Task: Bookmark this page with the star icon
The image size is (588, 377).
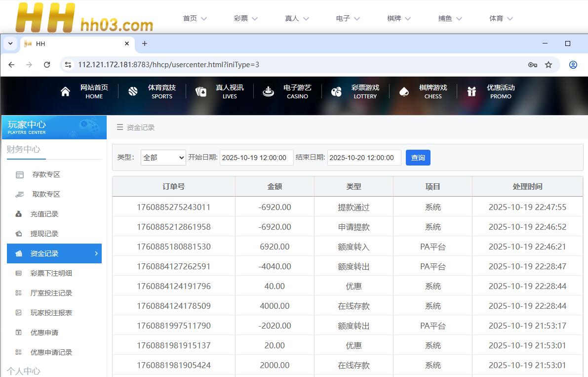Action: click(x=548, y=65)
